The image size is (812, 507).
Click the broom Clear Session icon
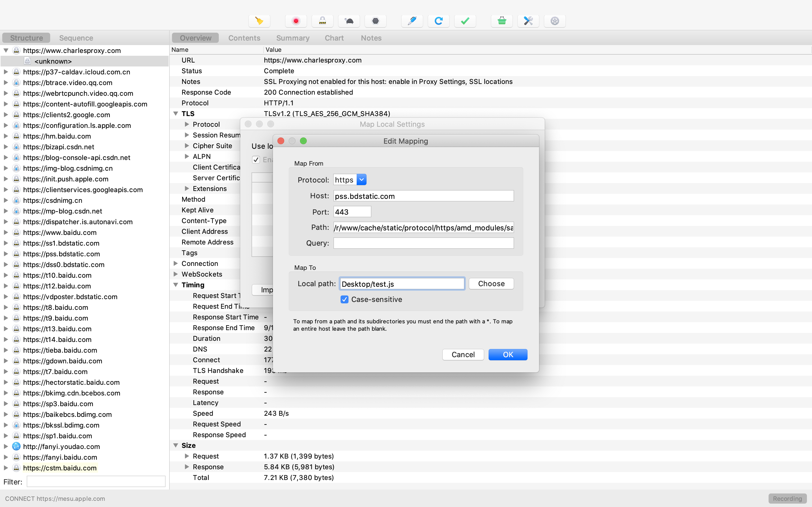[x=259, y=21]
